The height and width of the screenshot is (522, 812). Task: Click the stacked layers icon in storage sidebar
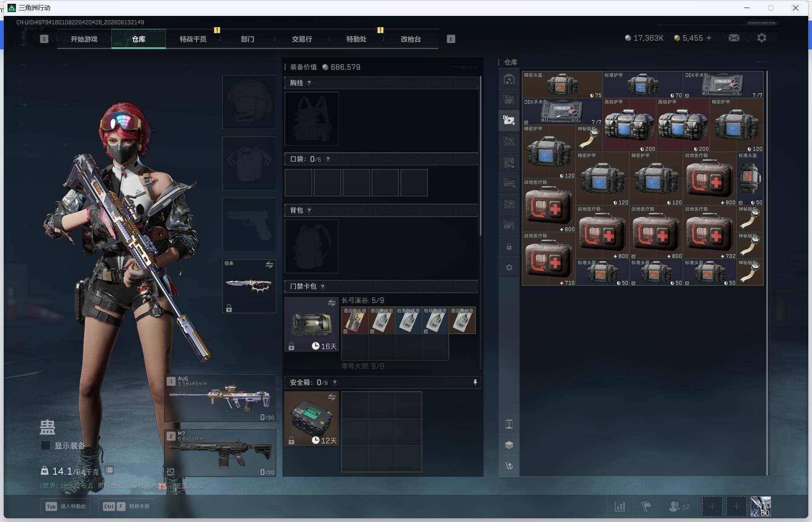(x=509, y=445)
